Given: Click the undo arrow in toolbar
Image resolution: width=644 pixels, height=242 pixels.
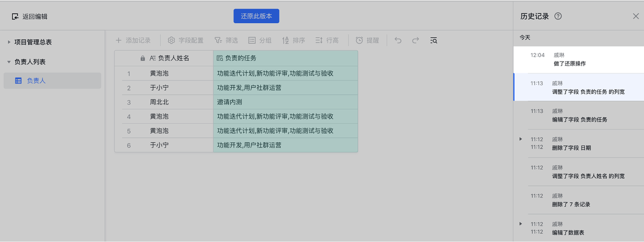Looking at the screenshot, I should (x=398, y=40).
